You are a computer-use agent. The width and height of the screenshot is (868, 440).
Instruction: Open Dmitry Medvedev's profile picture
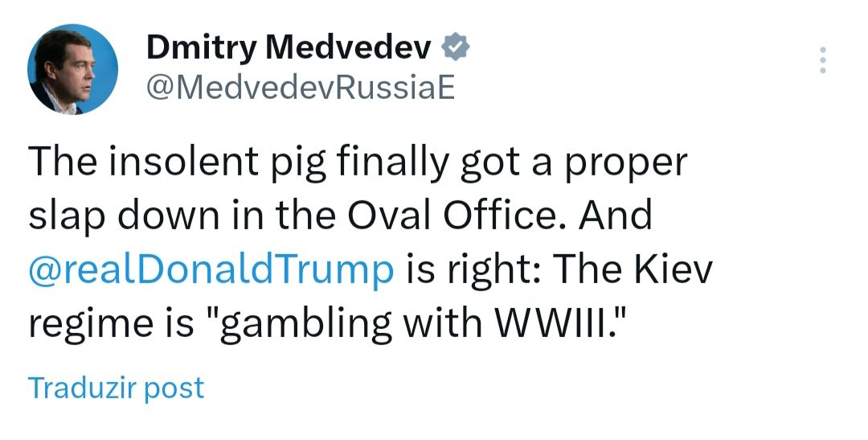(73, 68)
